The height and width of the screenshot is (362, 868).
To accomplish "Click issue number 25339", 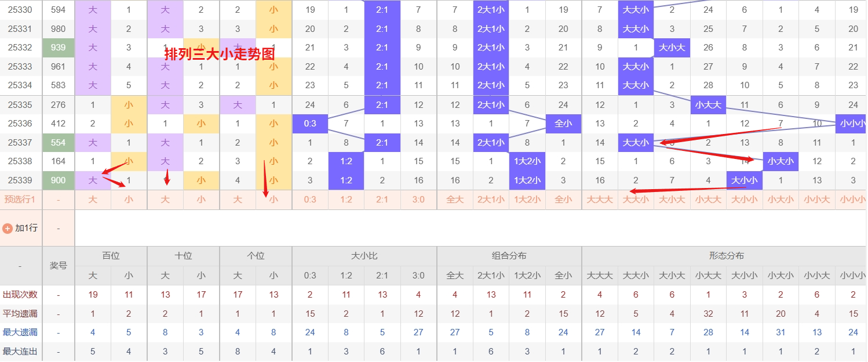I will click(20, 180).
